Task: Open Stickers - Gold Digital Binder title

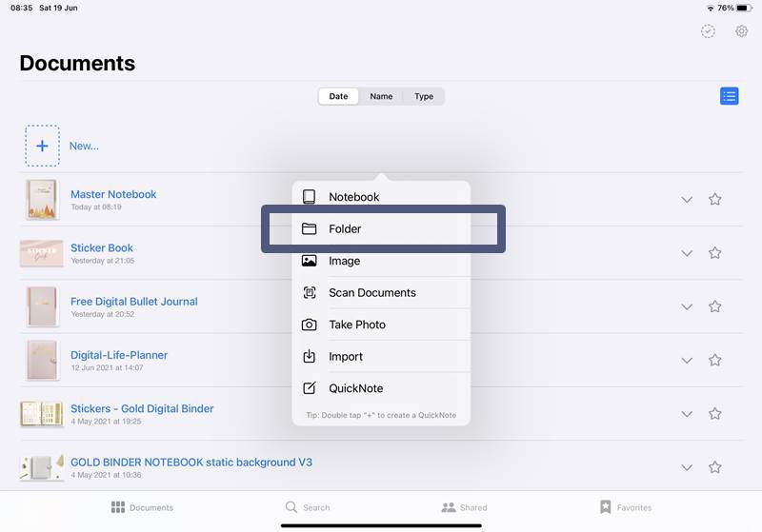Action: point(142,408)
